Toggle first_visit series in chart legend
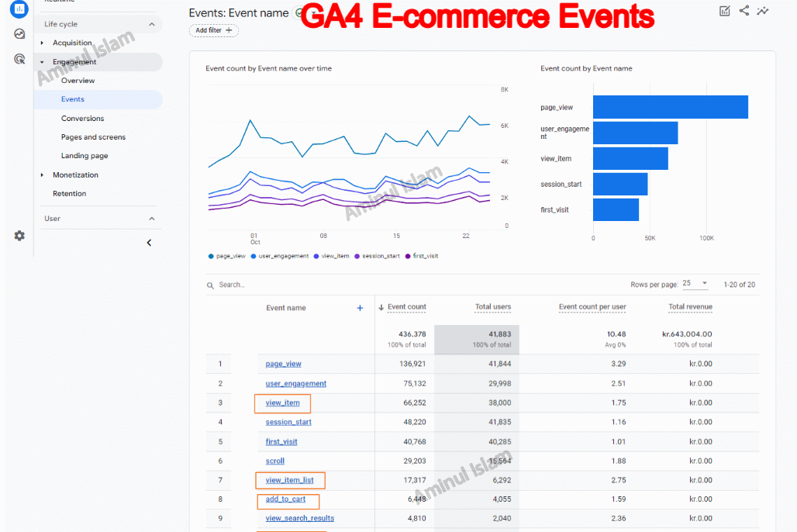Image resolution: width=797 pixels, height=532 pixels. [x=422, y=256]
